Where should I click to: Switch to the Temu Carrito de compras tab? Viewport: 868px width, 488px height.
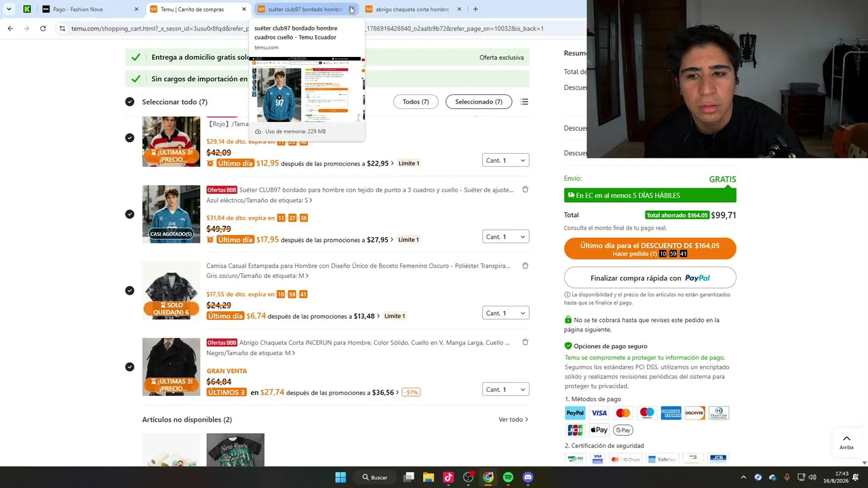tap(198, 9)
